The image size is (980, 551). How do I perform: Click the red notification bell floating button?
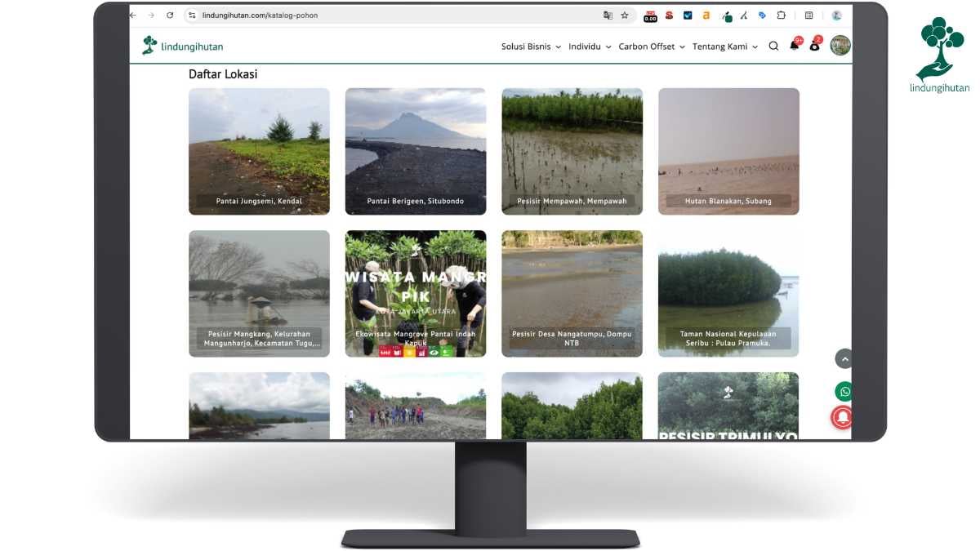click(842, 417)
